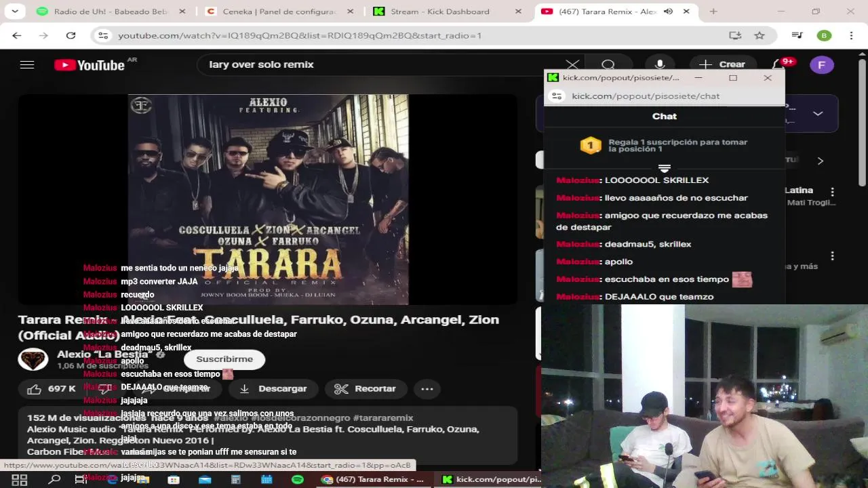
Task: Open Chrome media controls icon
Action: pos(797,35)
